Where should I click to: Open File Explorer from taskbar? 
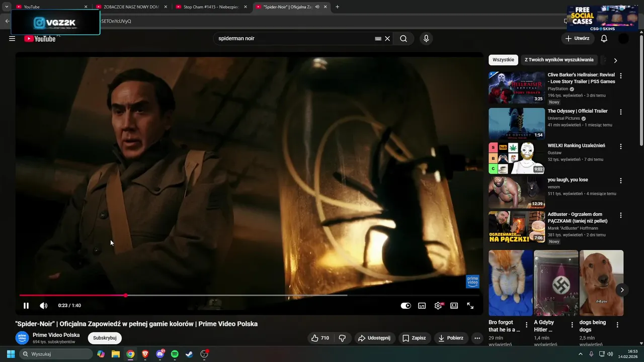point(116,354)
